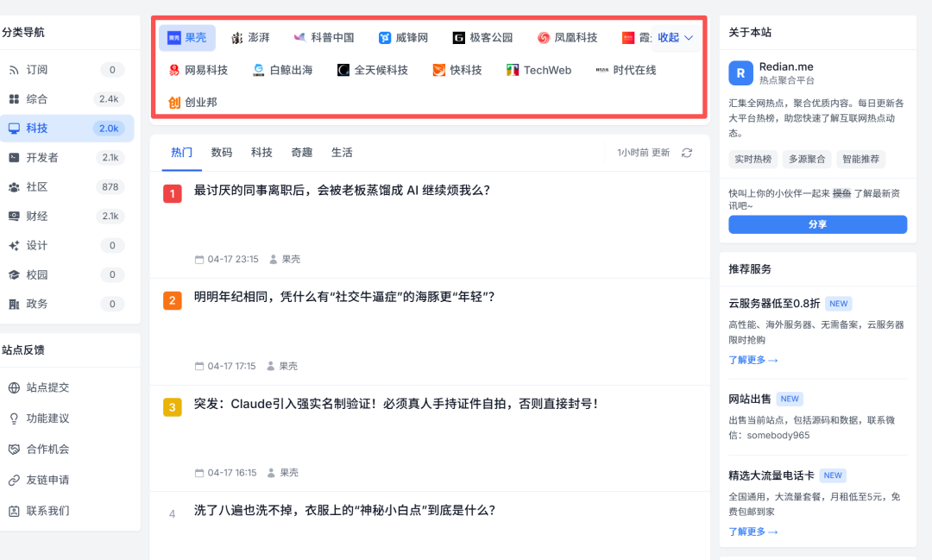Switch to 奇趣 tab
This screenshot has width=932, height=560.
pyautogui.click(x=301, y=153)
